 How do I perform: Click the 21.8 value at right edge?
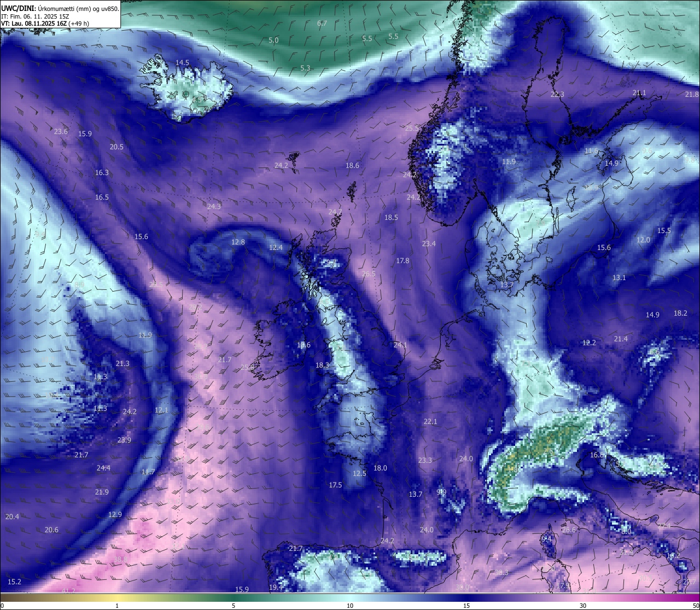click(x=692, y=95)
